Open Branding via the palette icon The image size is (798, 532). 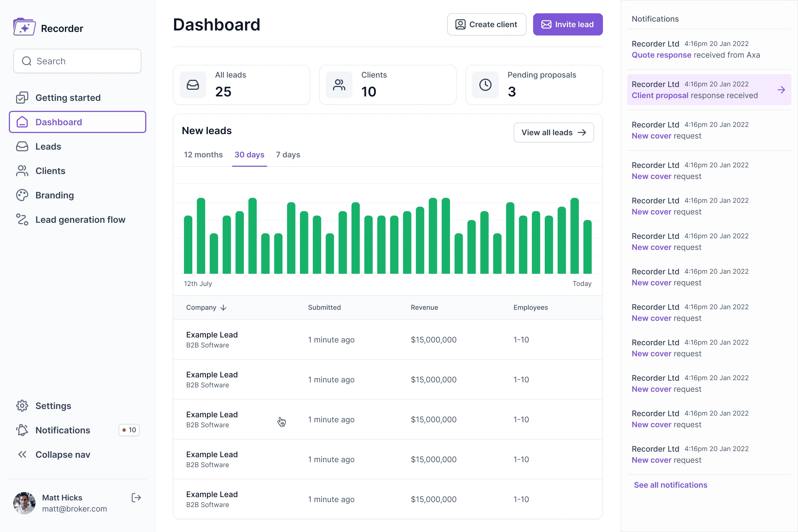tap(22, 195)
